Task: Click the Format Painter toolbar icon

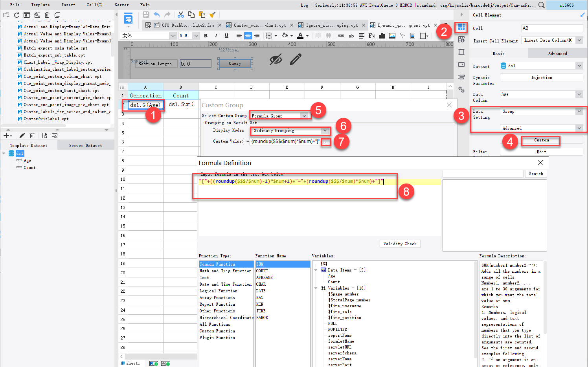Action: click(x=213, y=14)
